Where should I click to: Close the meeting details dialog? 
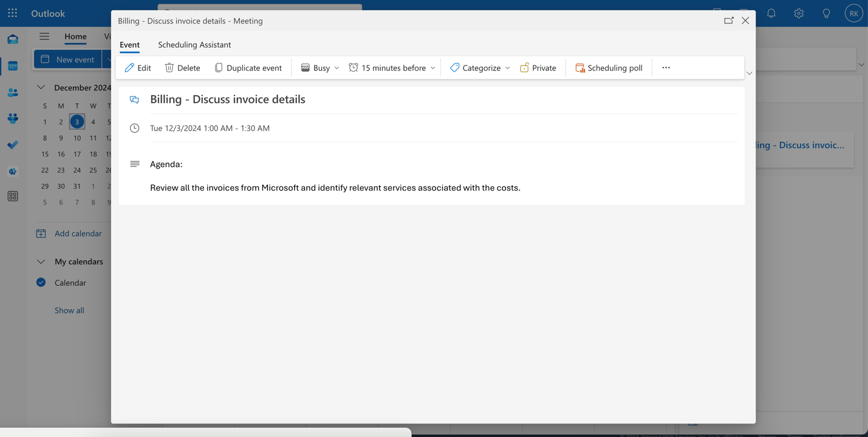745,21
